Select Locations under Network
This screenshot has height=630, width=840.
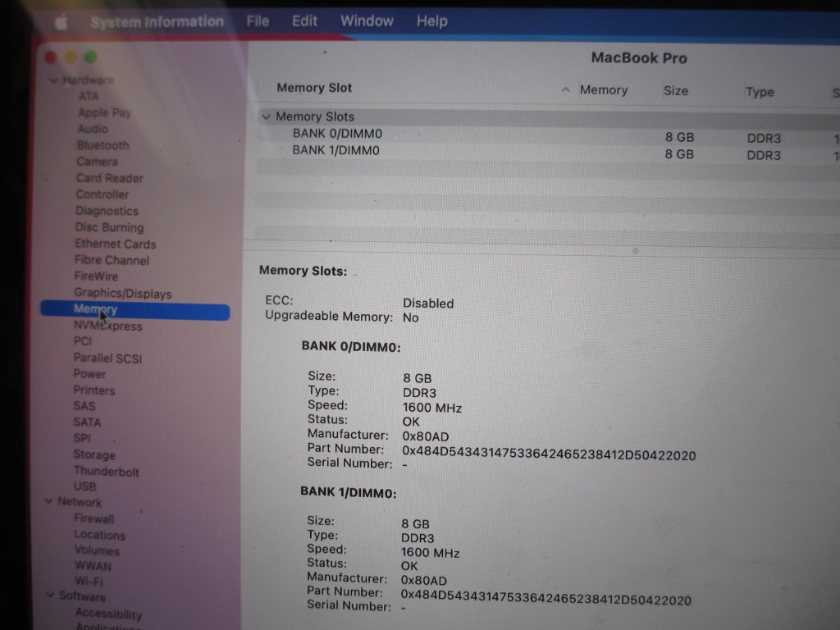click(99, 535)
